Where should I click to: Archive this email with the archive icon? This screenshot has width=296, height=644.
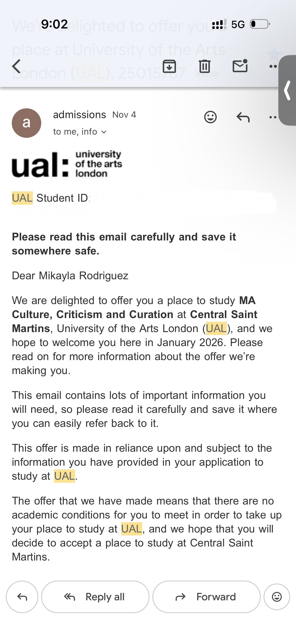click(169, 66)
